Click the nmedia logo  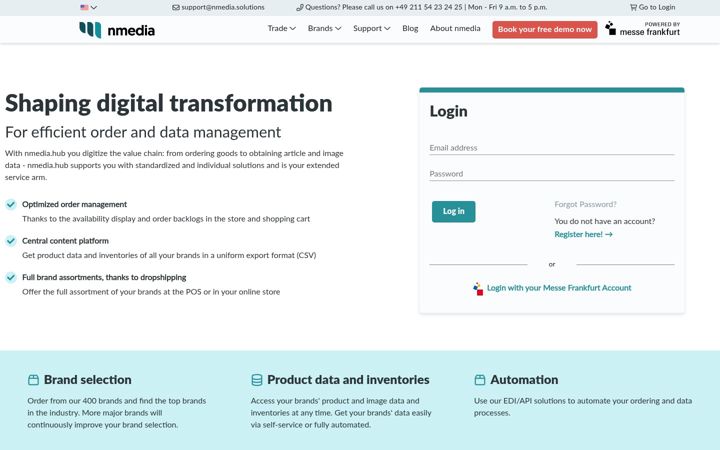[117, 30]
